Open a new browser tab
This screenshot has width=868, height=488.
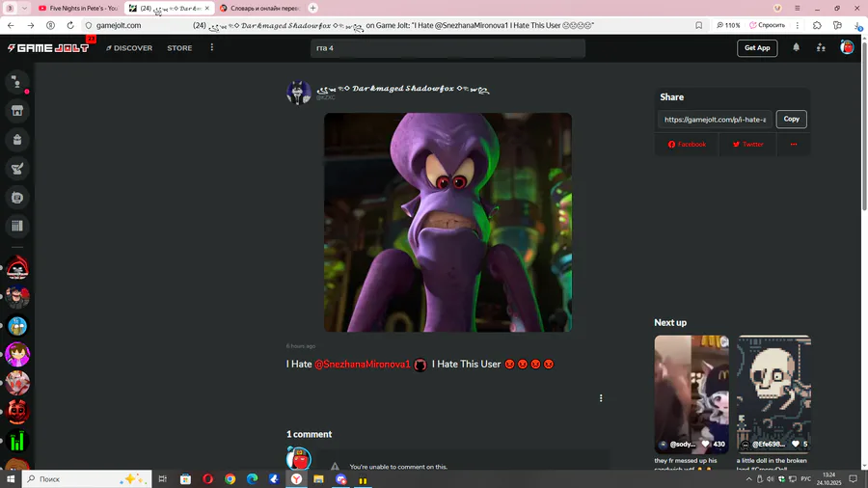(312, 9)
